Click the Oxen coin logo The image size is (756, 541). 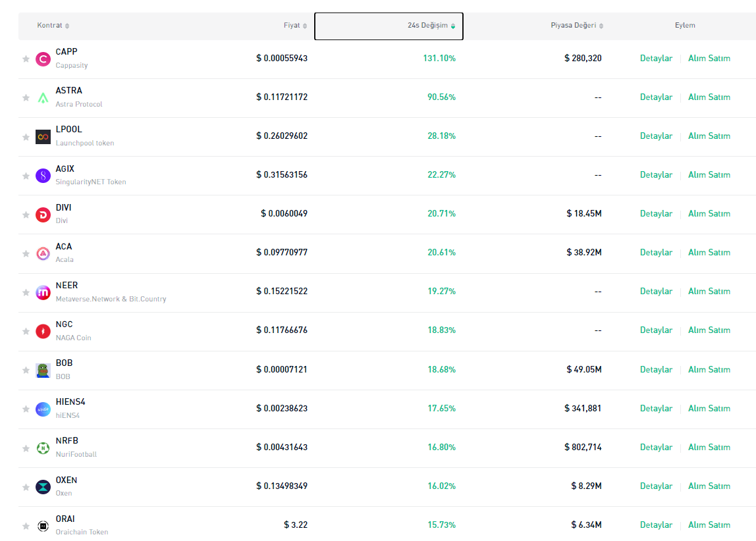43,486
